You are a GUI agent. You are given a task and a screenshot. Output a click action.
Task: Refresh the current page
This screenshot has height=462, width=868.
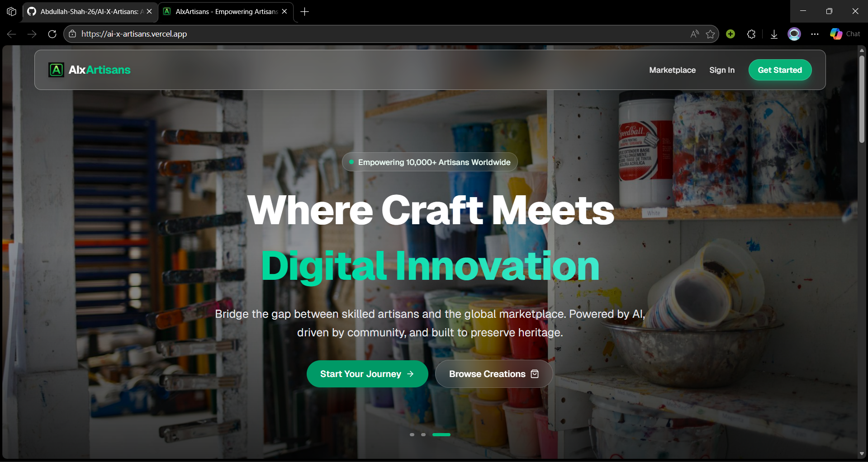click(x=52, y=34)
